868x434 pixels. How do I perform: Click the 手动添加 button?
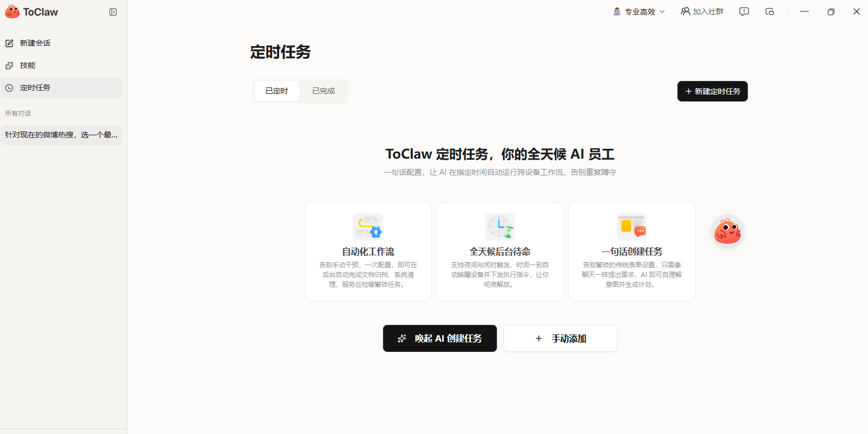point(561,338)
